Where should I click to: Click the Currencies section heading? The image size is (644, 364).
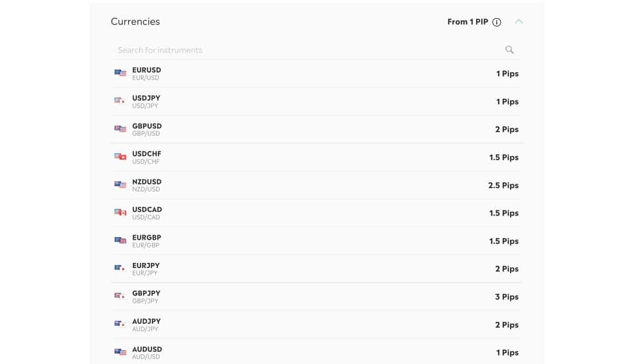pos(135,21)
